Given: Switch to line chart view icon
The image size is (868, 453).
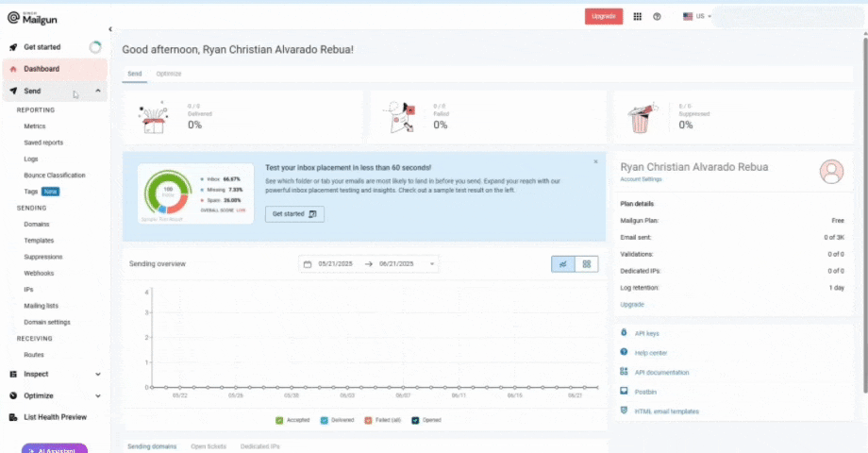Looking at the screenshot, I should 563,264.
